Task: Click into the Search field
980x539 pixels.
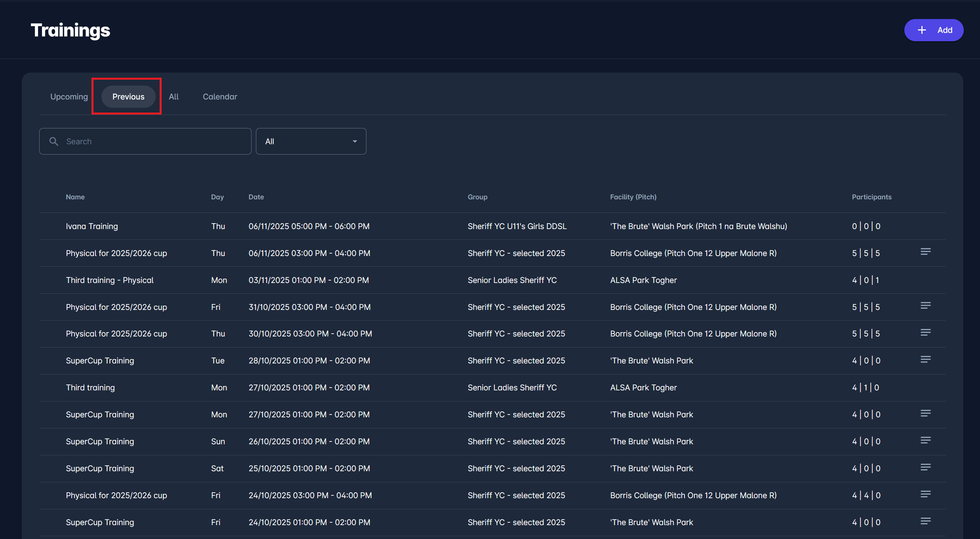Action: pos(154,141)
